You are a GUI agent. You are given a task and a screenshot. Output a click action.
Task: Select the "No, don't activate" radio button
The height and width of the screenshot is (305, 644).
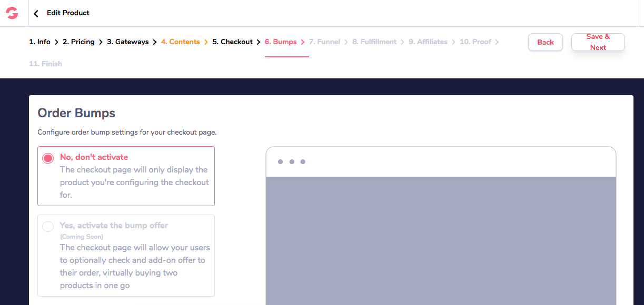(48, 158)
